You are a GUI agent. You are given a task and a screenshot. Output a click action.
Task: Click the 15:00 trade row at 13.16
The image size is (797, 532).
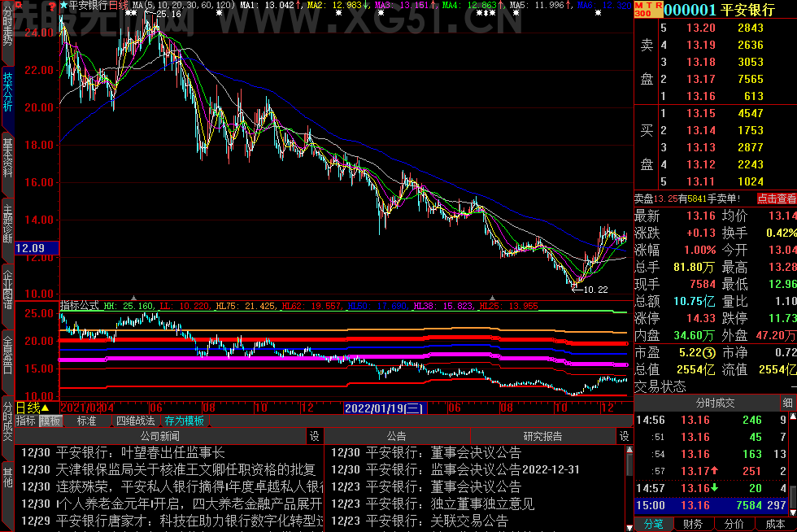(x=711, y=505)
